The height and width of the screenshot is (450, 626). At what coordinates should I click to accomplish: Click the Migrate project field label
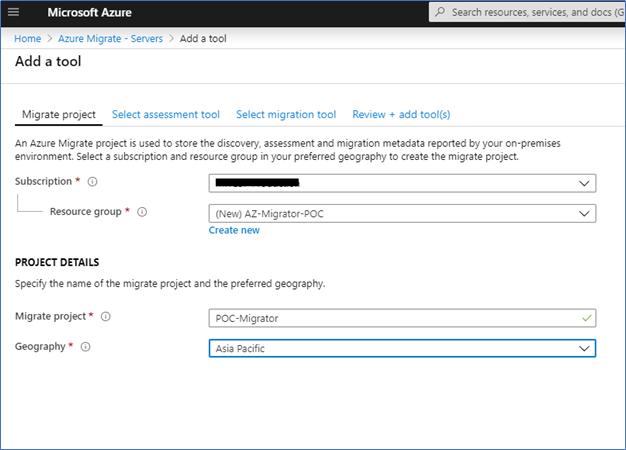coord(50,316)
